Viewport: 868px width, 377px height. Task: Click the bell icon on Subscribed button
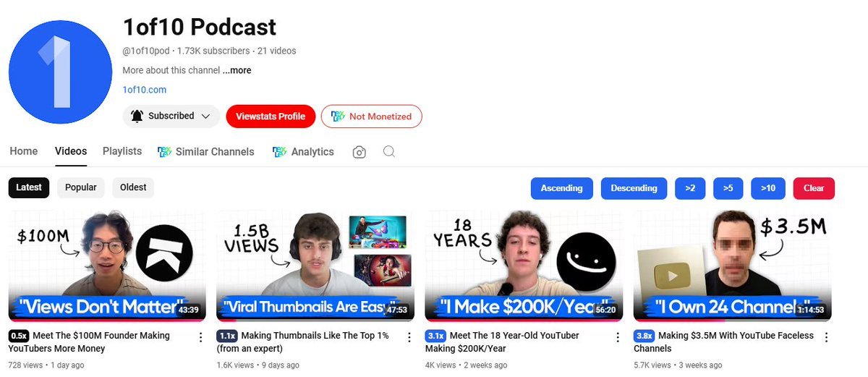[x=137, y=116]
